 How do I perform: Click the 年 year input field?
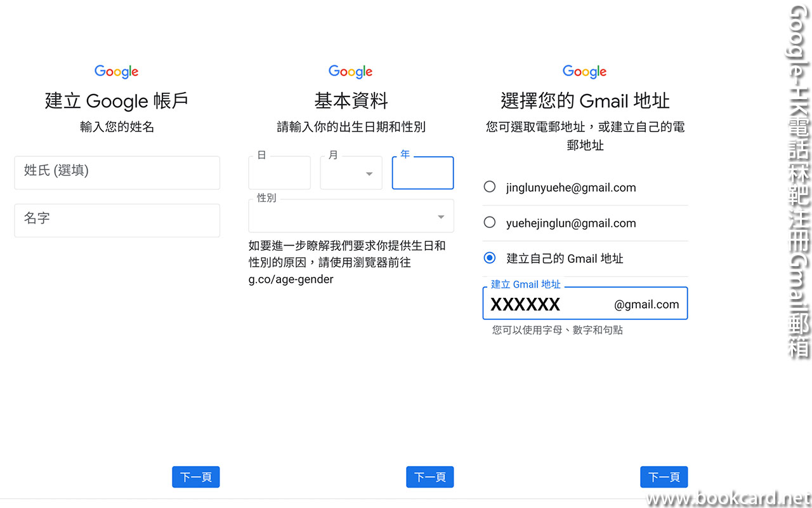point(422,173)
